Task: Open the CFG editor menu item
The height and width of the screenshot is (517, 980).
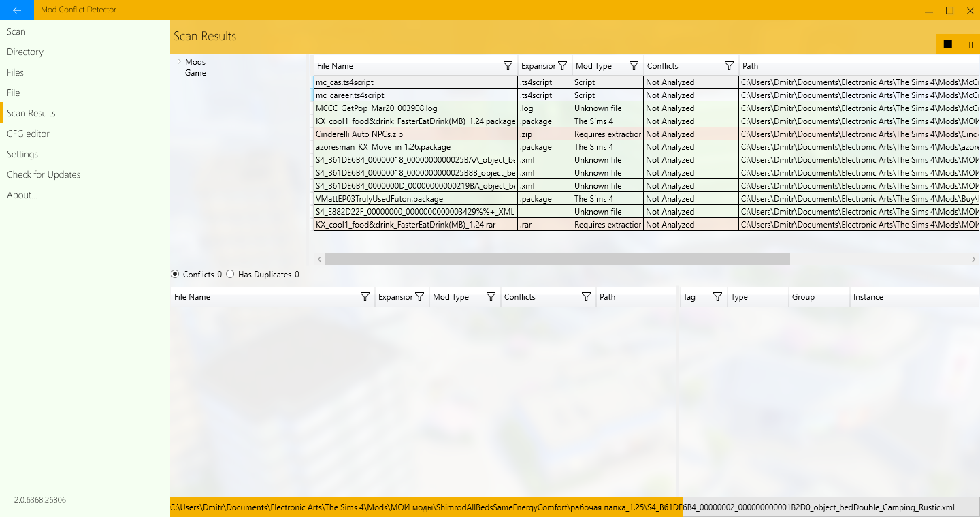Action: click(28, 134)
